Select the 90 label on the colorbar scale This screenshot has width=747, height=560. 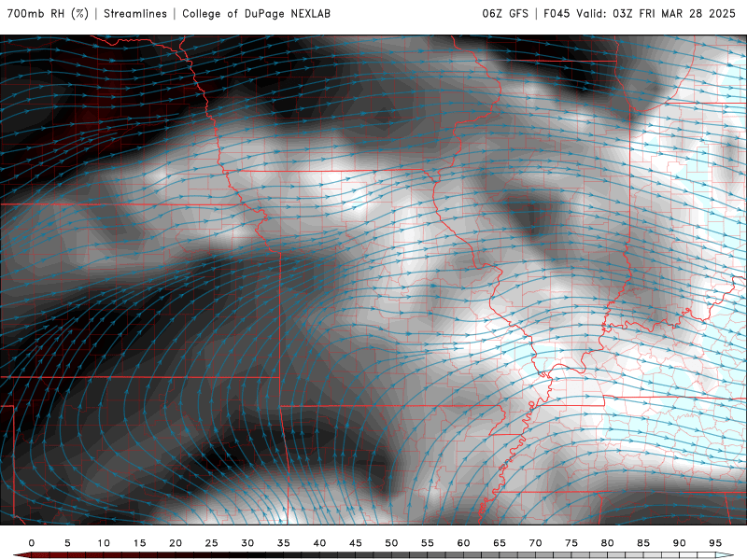[680, 543]
